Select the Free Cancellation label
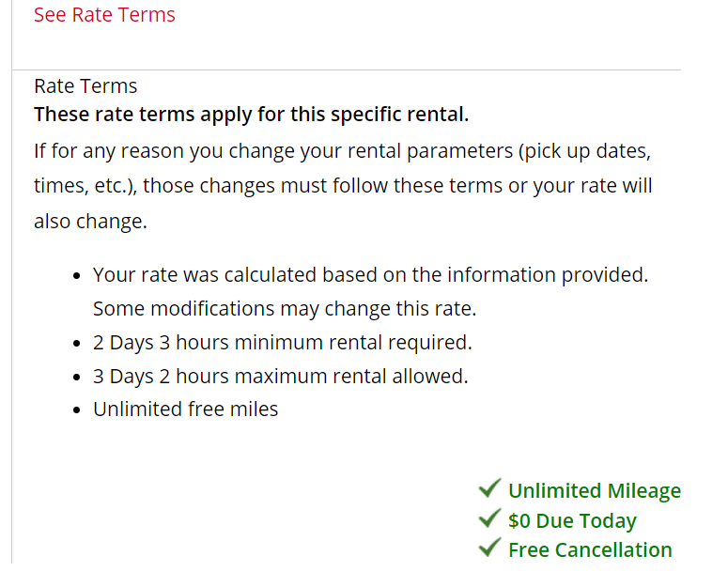Screen dimensions: 728x587 [590, 549]
